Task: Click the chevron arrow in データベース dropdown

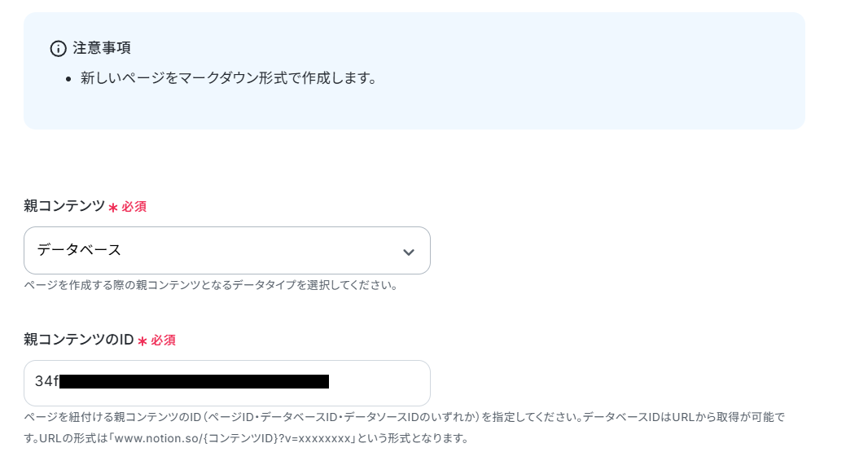Action: (409, 252)
